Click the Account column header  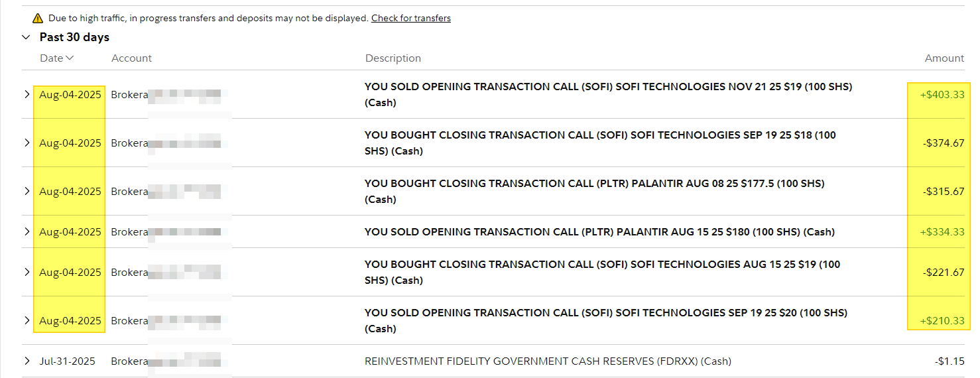[x=131, y=58]
